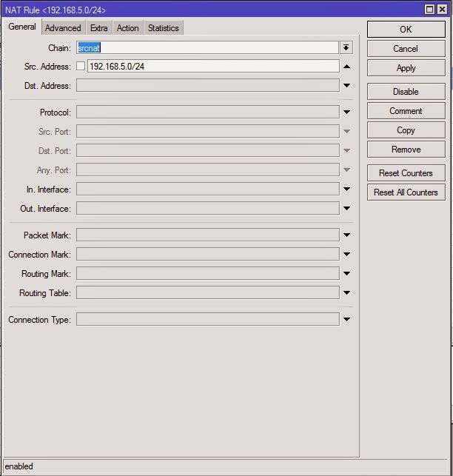Select the General tab
The image size is (453, 476).
point(22,27)
